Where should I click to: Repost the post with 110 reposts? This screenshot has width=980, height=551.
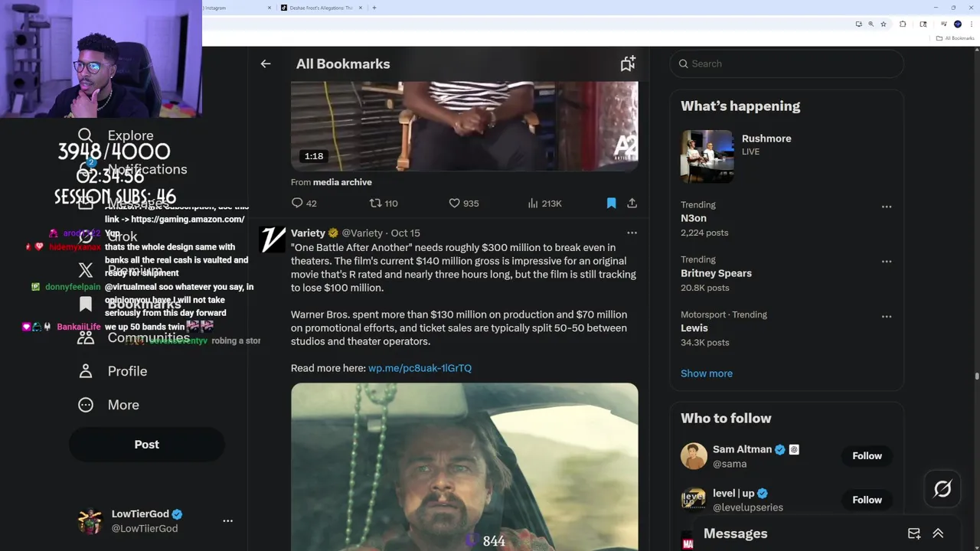click(x=384, y=203)
